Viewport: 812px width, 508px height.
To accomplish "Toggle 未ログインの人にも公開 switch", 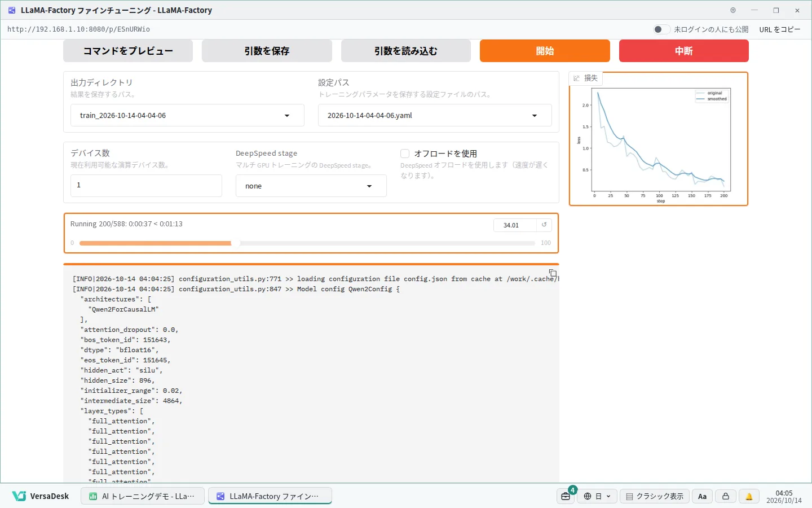I will [661, 29].
